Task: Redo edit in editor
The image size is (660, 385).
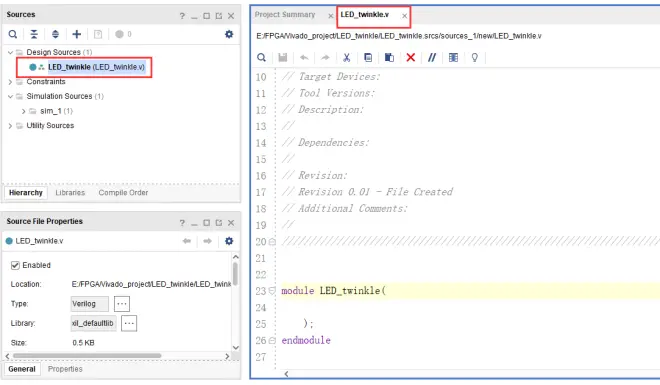Action: [x=325, y=58]
